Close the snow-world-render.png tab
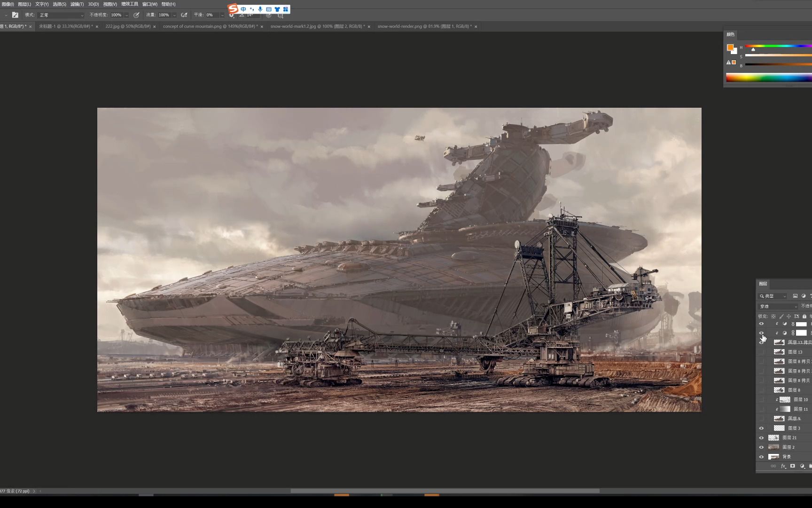Viewport: 812px width, 508px height. click(x=476, y=27)
